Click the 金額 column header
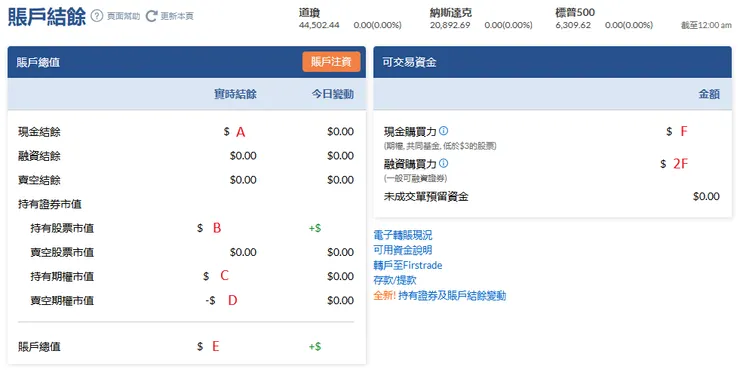Viewport: 740px width, 373px height. pyautogui.click(x=709, y=94)
